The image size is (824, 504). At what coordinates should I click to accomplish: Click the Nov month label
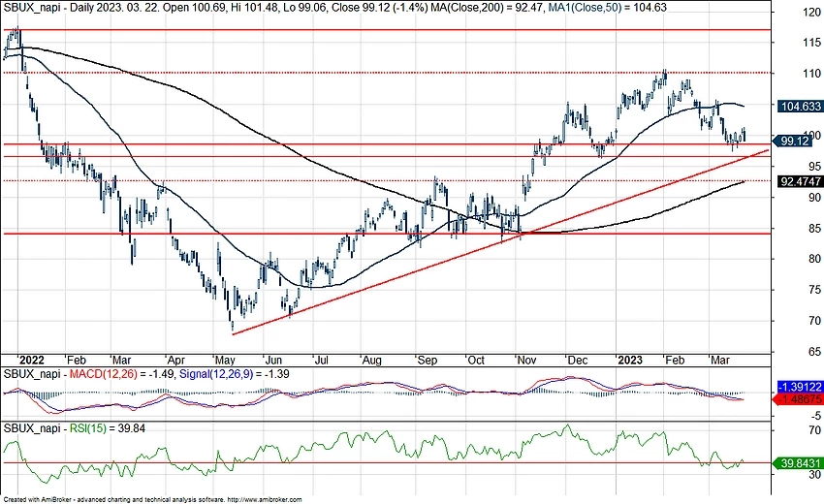click(x=526, y=360)
